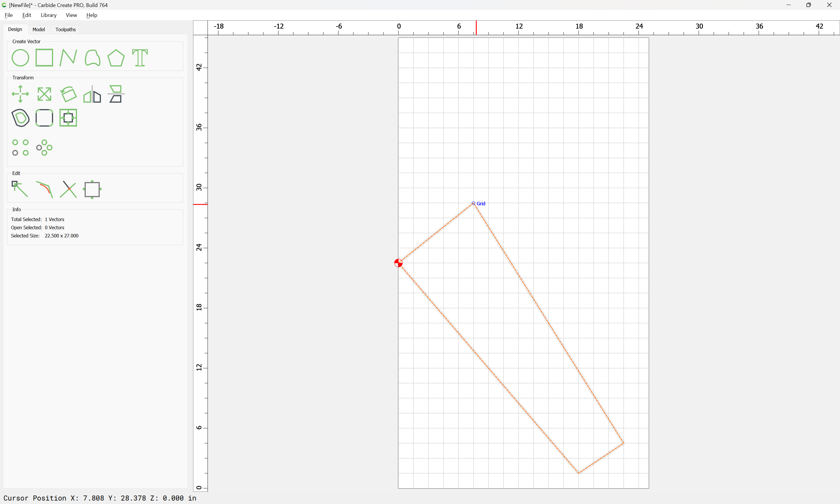Click the Cursor Position status text
The height and width of the screenshot is (504, 840).
pos(100,498)
